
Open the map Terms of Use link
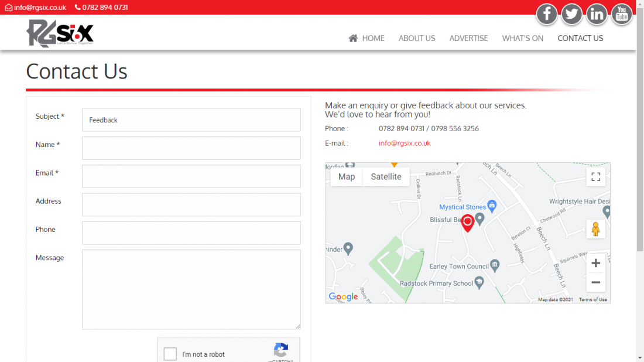click(592, 299)
